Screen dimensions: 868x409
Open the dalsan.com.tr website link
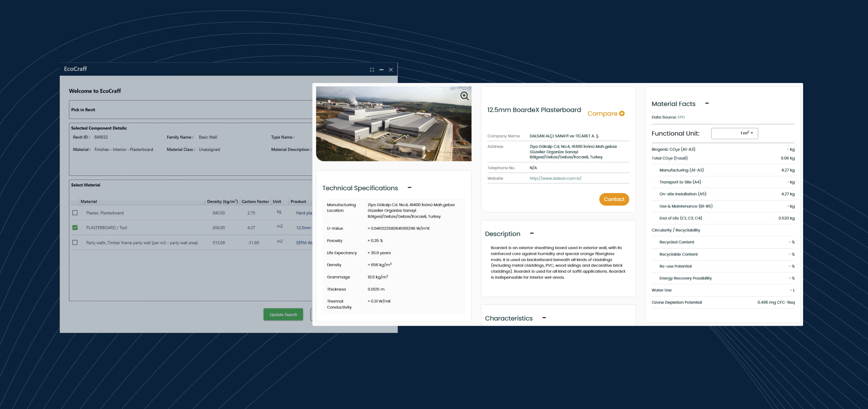tap(555, 178)
